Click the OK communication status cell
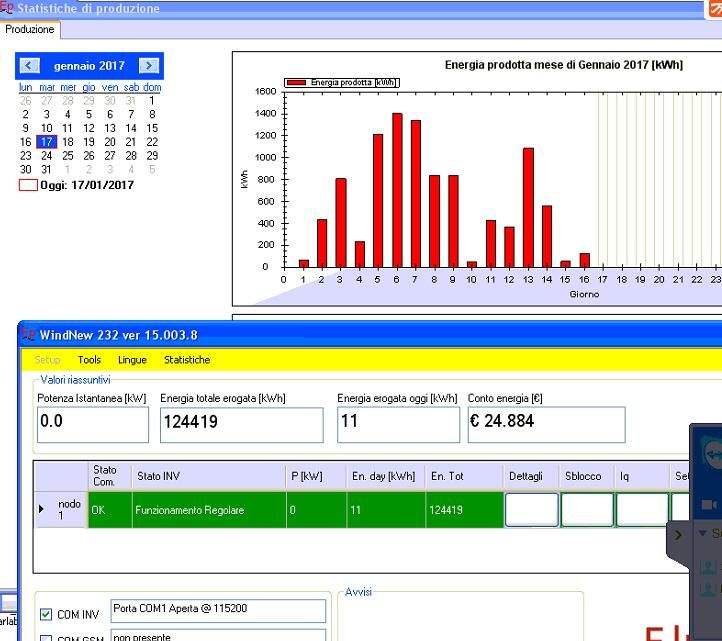 coord(110,510)
